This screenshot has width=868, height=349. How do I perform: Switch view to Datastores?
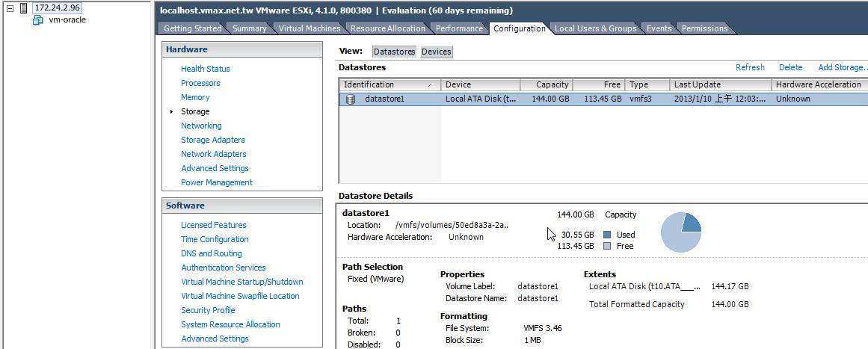[394, 52]
